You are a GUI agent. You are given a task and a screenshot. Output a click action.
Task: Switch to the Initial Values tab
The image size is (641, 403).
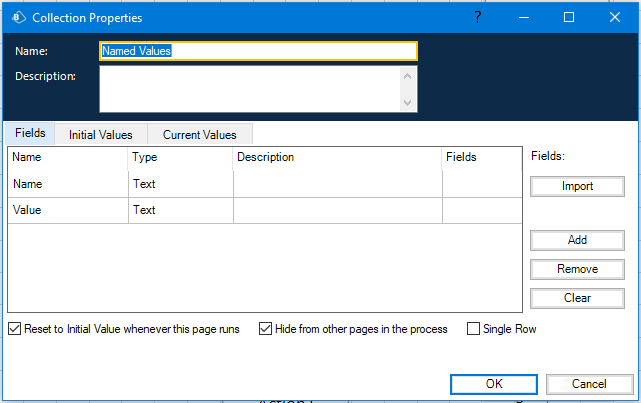click(101, 134)
